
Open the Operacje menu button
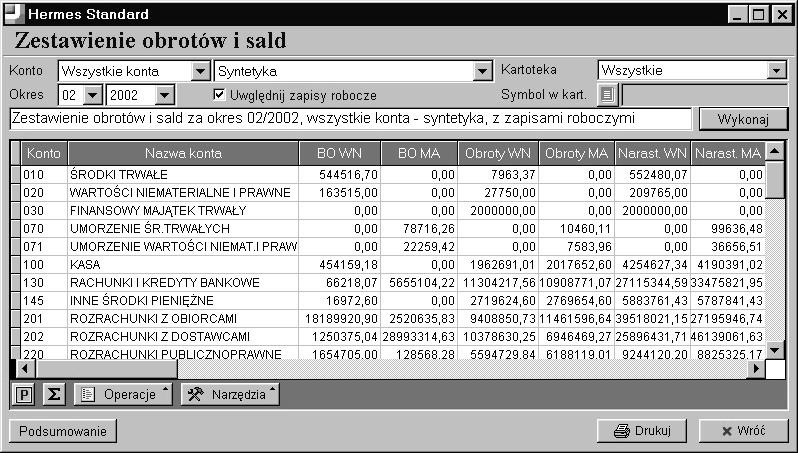pyautogui.click(x=123, y=394)
